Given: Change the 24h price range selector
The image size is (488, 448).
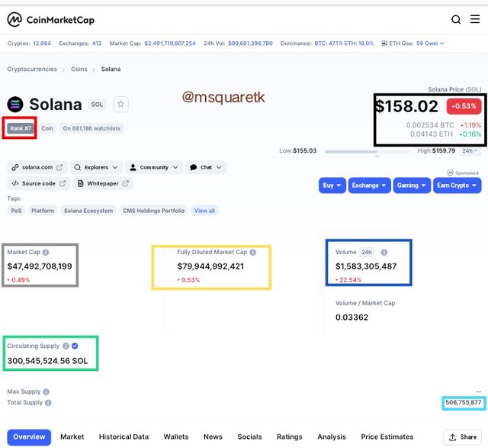Looking at the screenshot, I should click(470, 151).
